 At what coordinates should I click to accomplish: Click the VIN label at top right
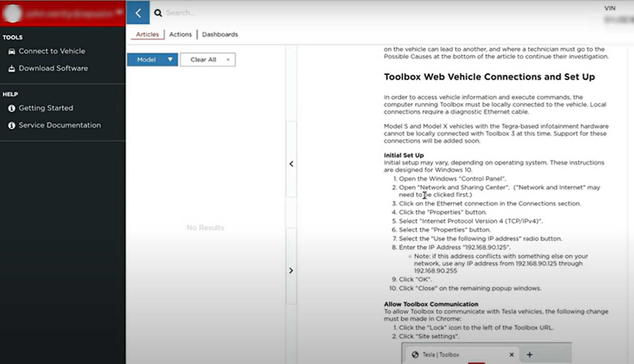click(x=610, y=8)
